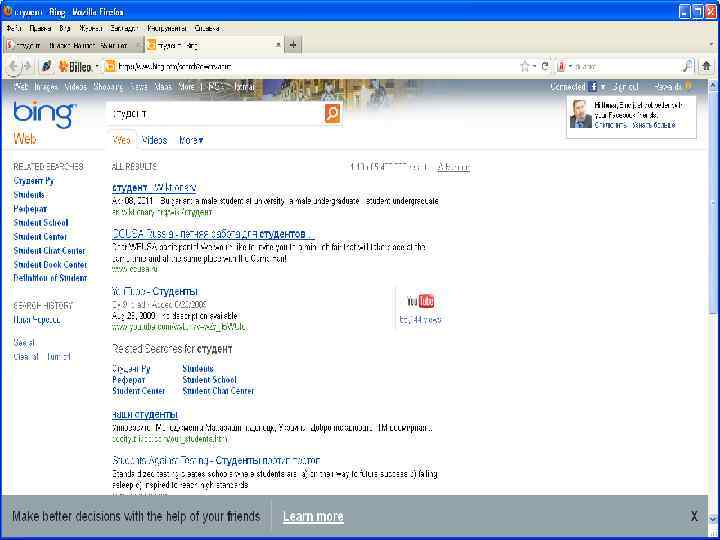
Task: Click the Firefox search box magnifier icon
Action: [686, 67]
